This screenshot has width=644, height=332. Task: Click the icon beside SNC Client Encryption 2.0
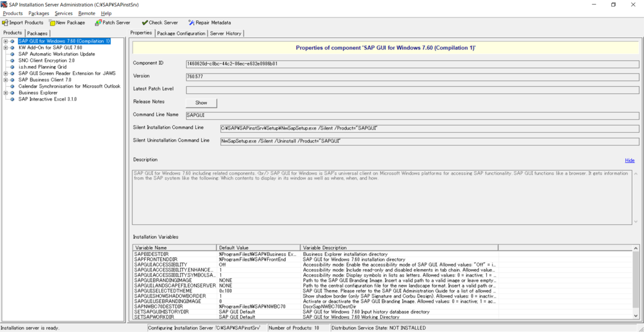tap(12, 61)
